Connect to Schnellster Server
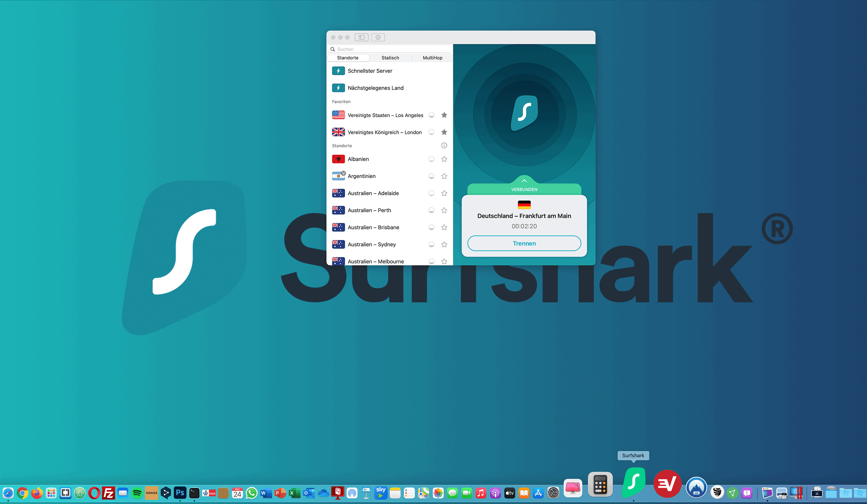Image resolution: width=867 pixels, height=504 pixels. [389, 71]
